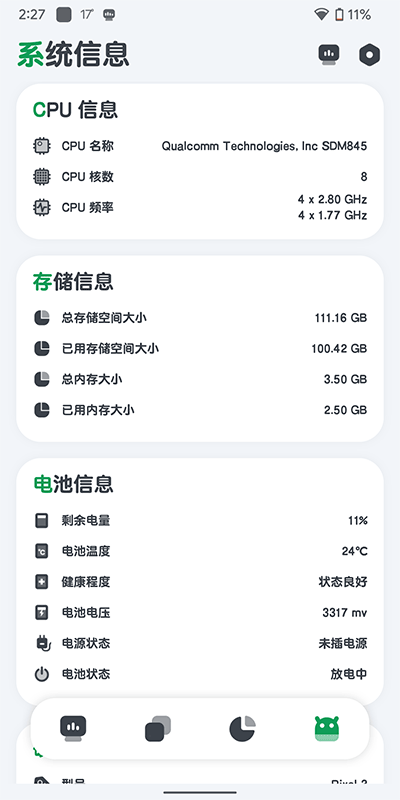Click the 总存储空间大小 pie icon

[x=42, y=318]
